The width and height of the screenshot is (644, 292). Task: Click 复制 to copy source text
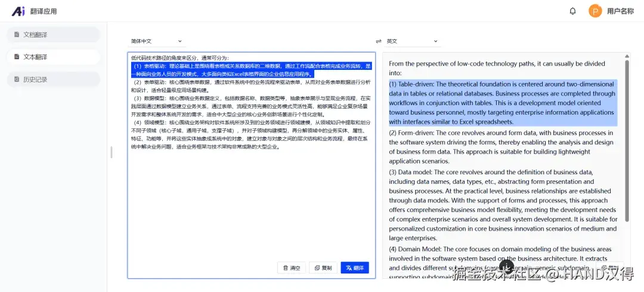323,268
